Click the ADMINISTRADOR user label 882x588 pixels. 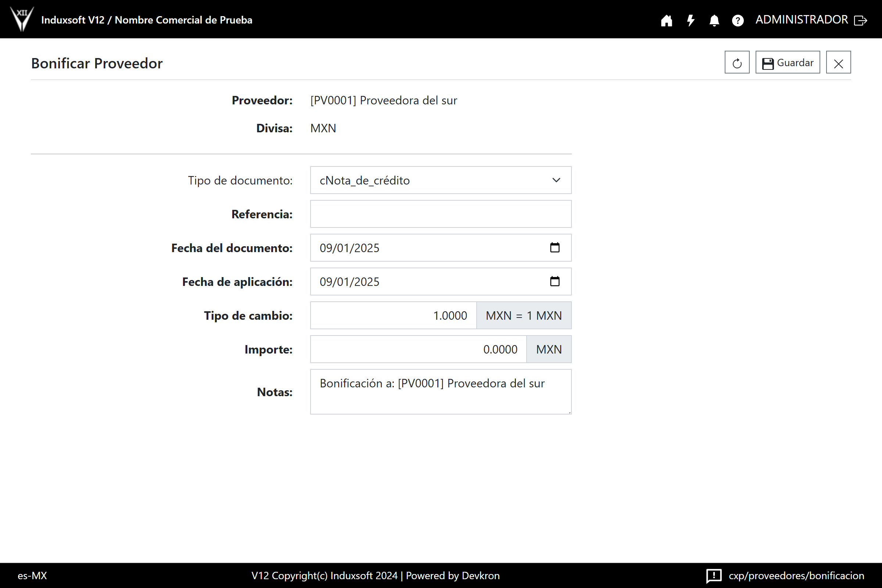pyautogui.click(x=802, y=19)
